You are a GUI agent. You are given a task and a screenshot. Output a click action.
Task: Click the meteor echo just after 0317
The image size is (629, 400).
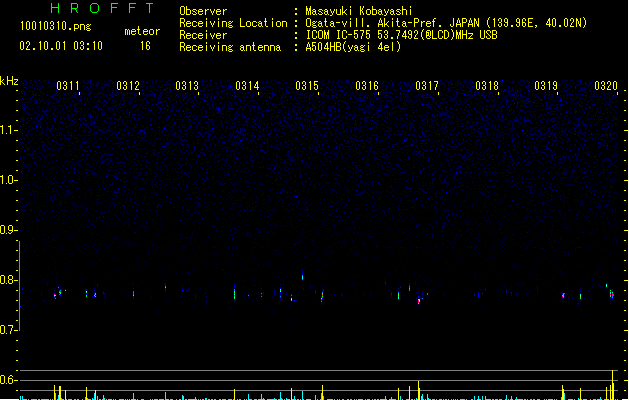(x=419, y=301)
